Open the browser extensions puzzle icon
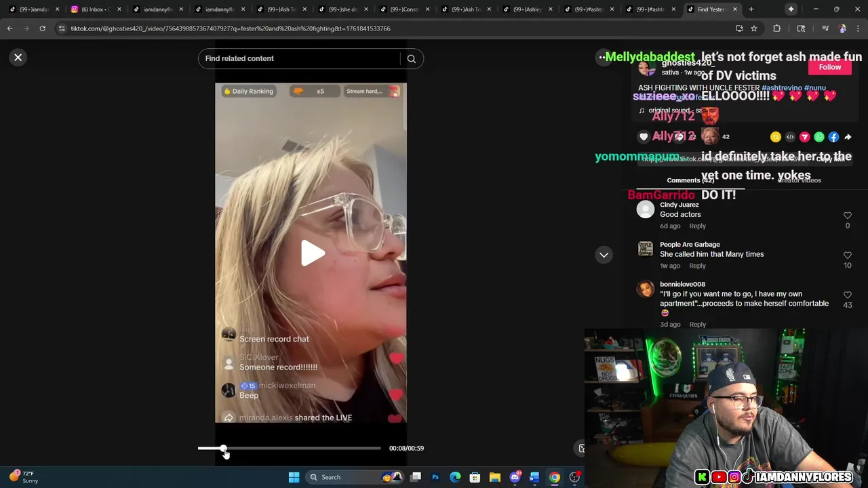868x488 pixels. coord(777,28)
